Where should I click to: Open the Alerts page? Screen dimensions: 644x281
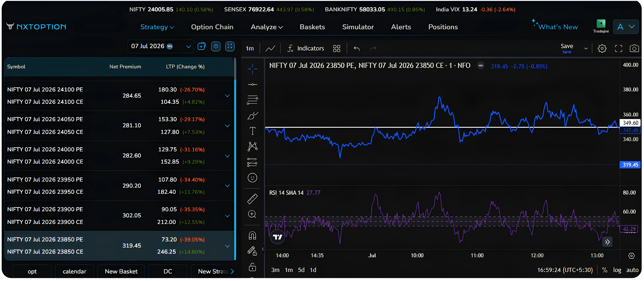coord(401,27)
